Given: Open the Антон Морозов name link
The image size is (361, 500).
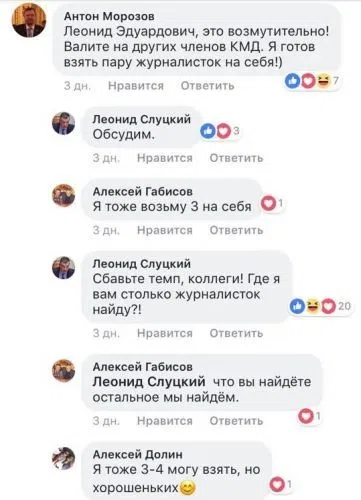Looking at the screenshot, I should click(x=109, y=16).
